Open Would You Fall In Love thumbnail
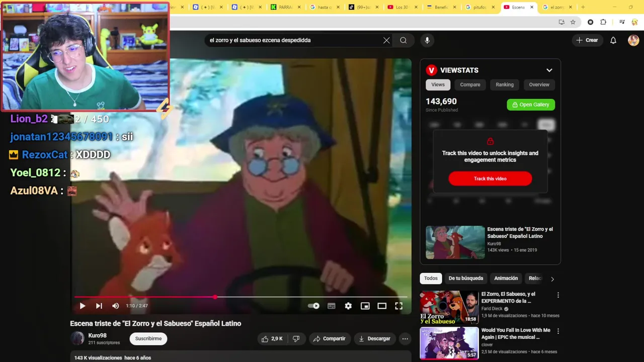The width and height of the screenshot is (644, 362). 449,343
